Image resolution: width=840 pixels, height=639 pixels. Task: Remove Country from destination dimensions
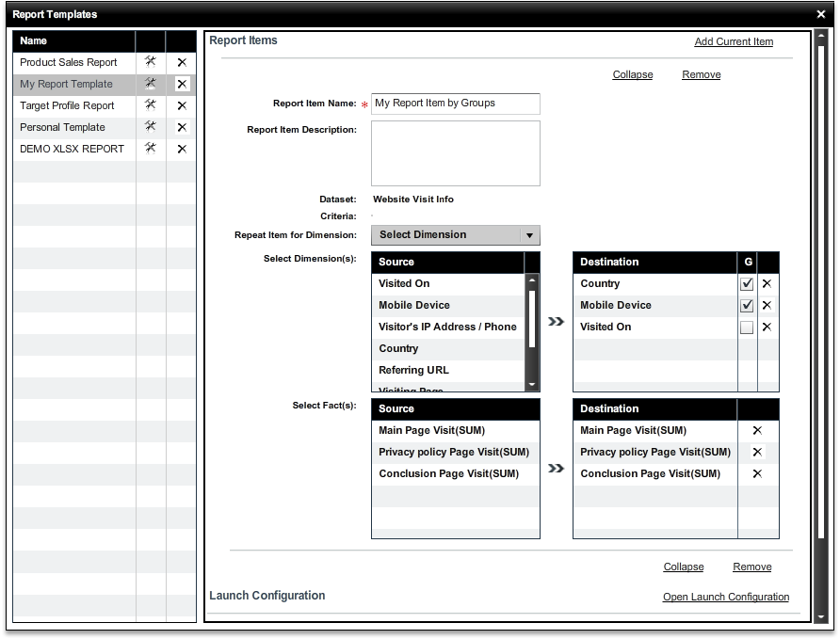pyautogui.click(x=767, y=283)
